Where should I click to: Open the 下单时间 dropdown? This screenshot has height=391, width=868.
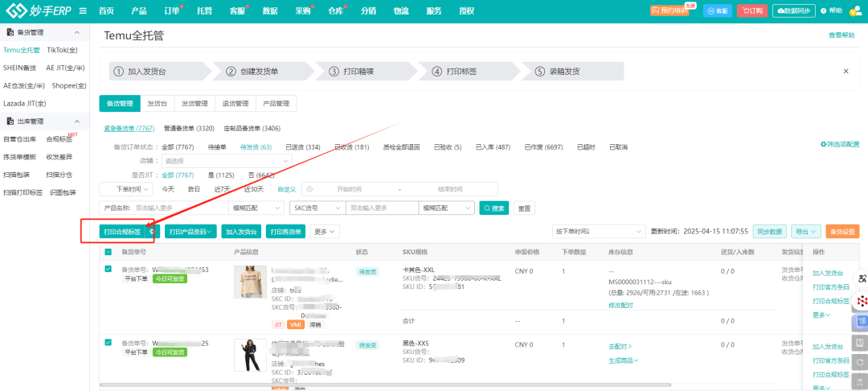[126, 189]
